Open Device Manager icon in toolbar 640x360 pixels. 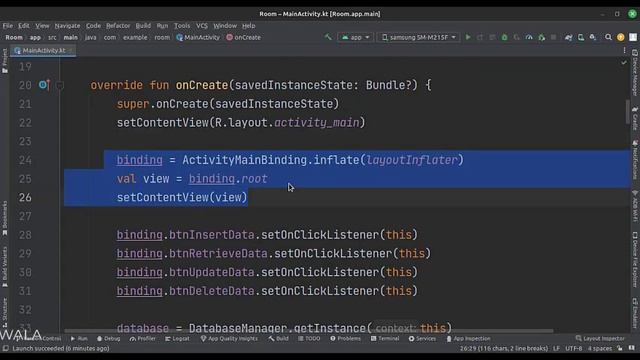pos(580,37)
